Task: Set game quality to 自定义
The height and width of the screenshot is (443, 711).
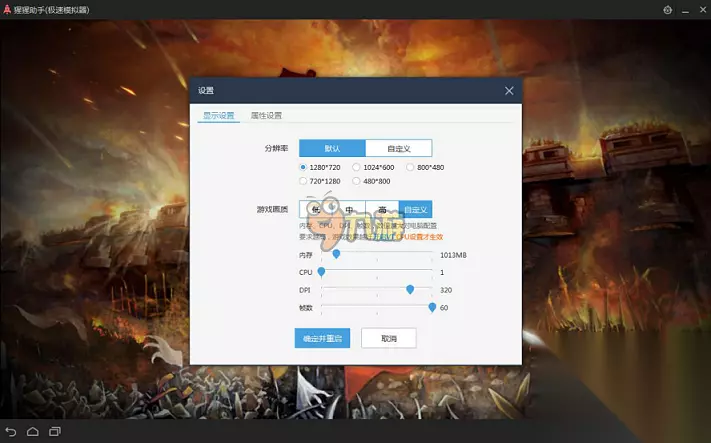Action: 415,209
